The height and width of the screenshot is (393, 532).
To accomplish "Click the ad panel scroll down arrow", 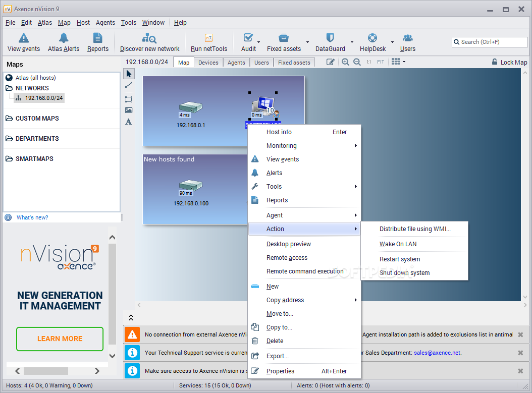I will tap(112, 356).
